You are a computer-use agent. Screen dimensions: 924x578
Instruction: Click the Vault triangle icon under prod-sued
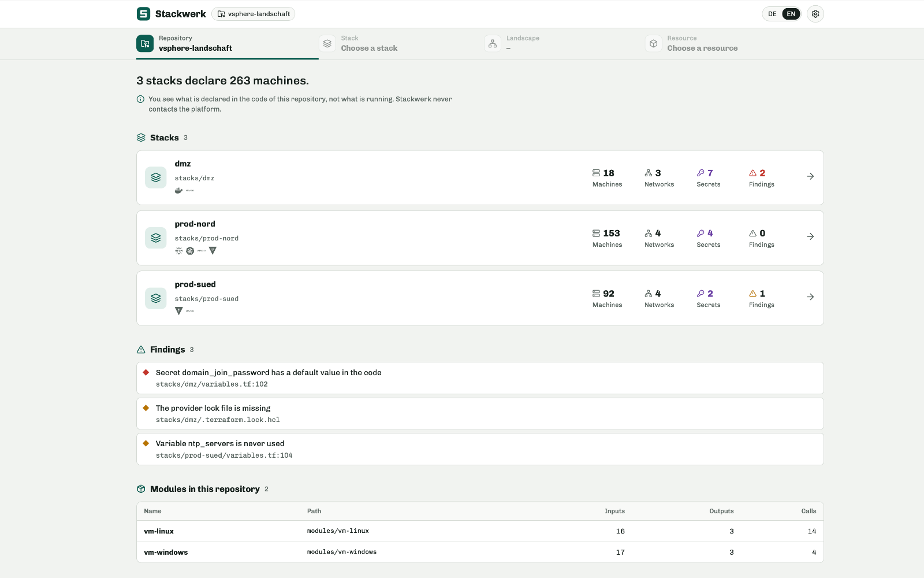pos(178,311)
